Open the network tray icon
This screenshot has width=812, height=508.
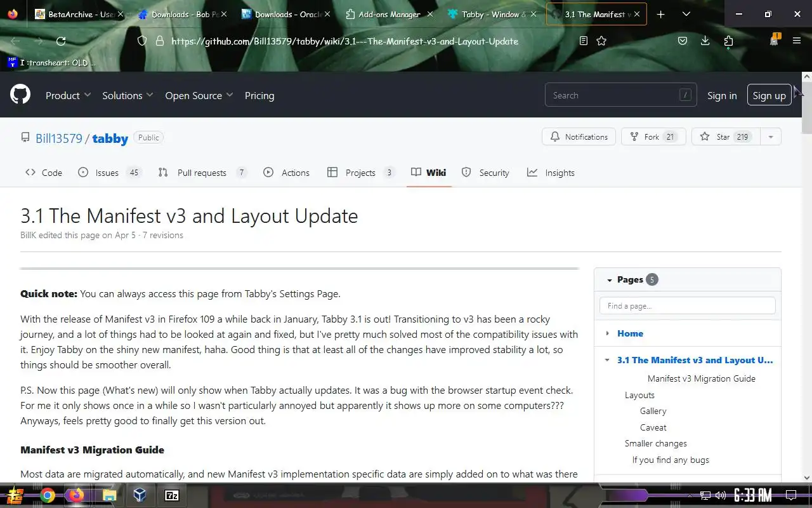pos(705,495)
